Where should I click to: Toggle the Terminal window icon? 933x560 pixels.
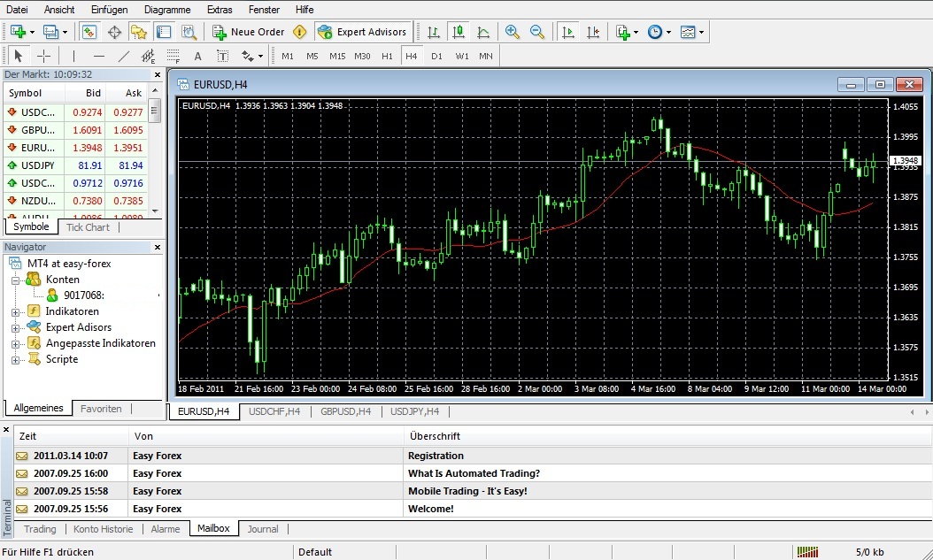click(164, 32)
